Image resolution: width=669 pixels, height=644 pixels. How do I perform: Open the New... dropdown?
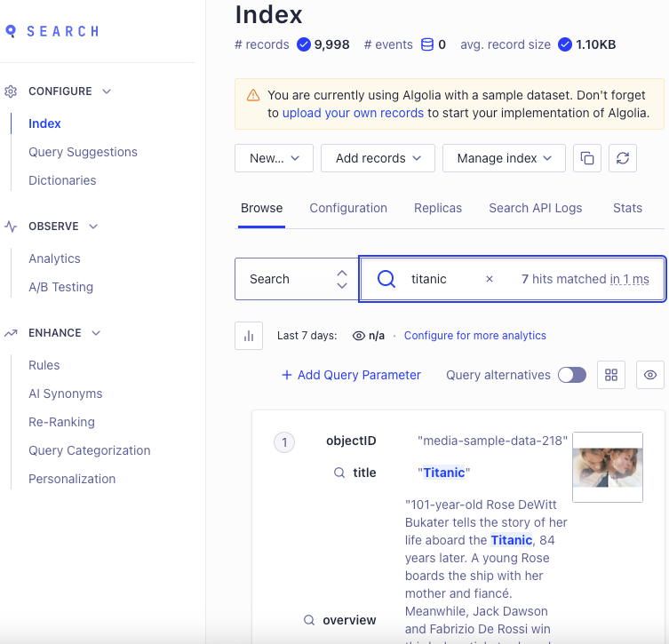point(274,158)
